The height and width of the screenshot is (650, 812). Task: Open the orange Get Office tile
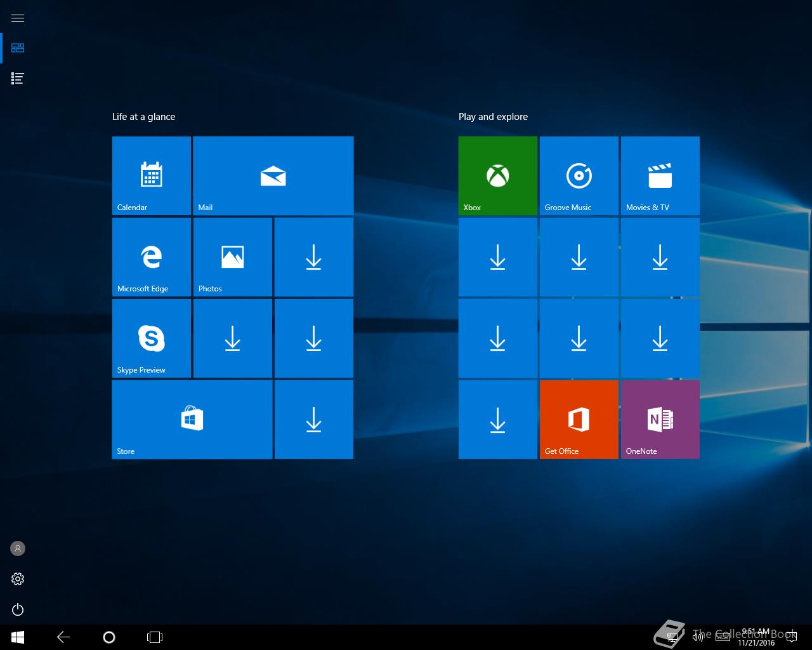579,420
